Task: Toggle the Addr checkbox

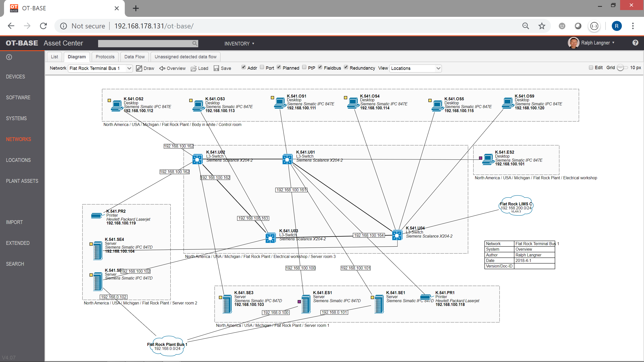Action: 244,67
